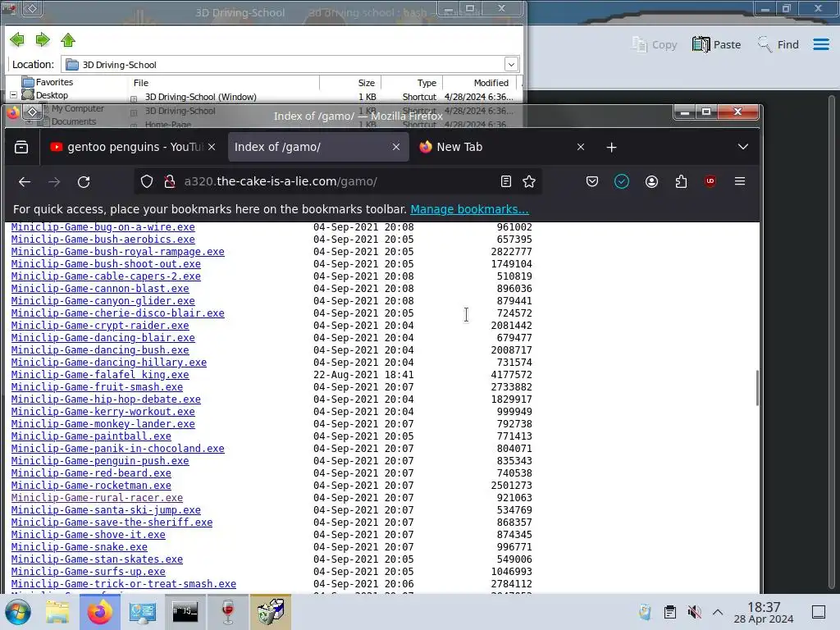
Task: Click the Miniclip-Game-dancing-hillary.exe link
Action: coord(109,363)
